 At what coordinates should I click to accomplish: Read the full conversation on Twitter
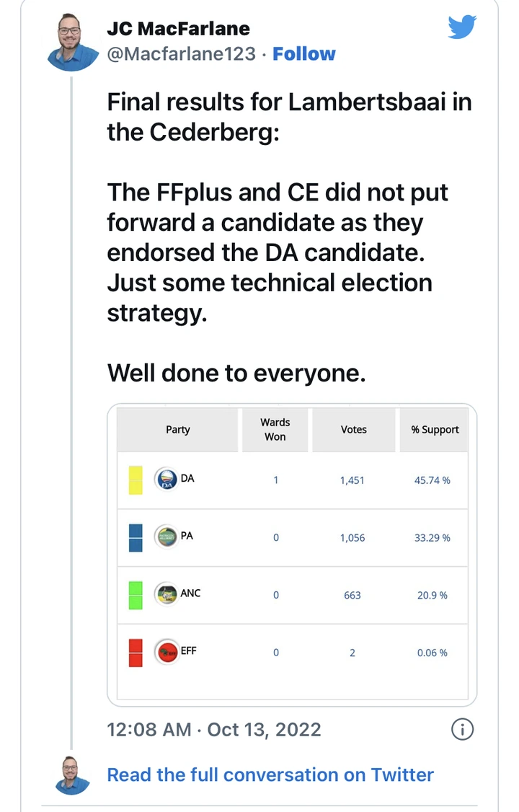tap(270, 775)
